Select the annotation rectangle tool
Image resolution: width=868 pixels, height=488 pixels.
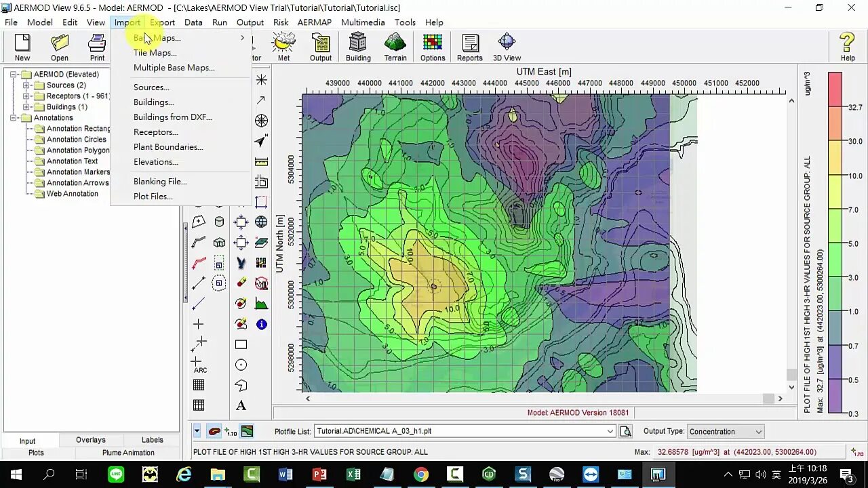pos(241,344)
